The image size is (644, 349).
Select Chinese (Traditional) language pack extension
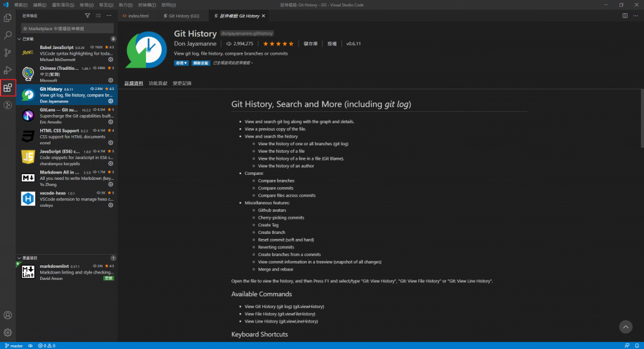(x=67, y=74)
